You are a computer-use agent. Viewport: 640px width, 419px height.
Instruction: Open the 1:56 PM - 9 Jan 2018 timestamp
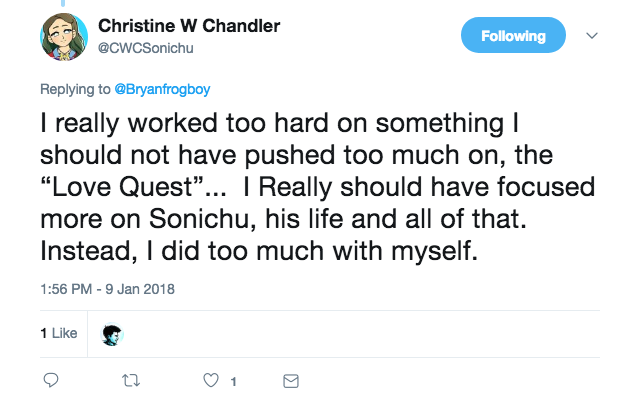click(107, 289)
